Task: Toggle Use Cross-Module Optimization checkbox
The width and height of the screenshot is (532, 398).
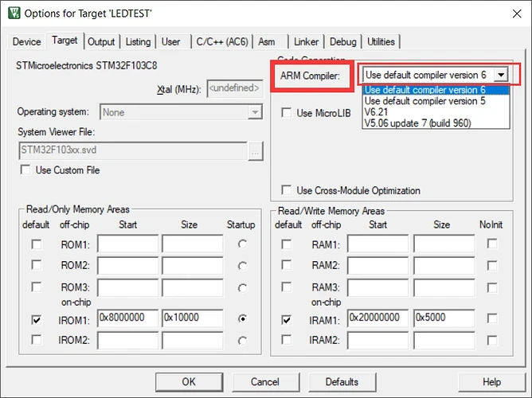Action: [288, 190]
